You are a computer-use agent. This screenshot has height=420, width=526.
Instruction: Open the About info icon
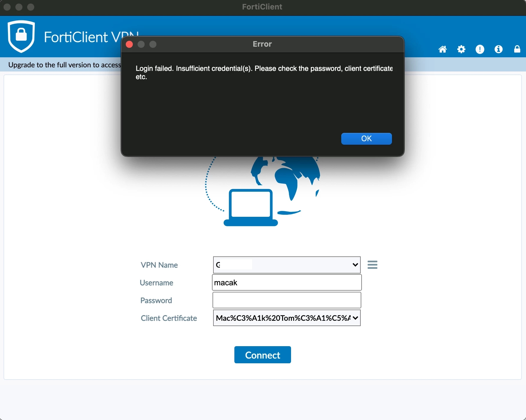tap(499, 49)
